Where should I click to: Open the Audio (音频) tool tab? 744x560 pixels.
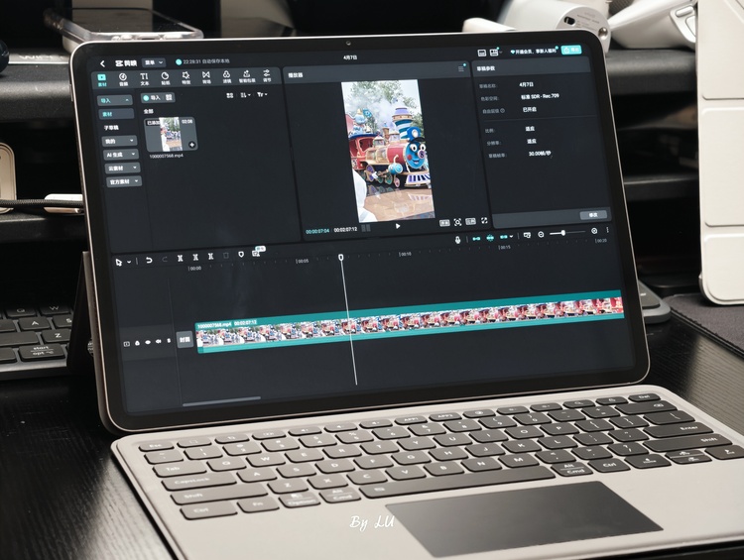(x=123, y=77)
